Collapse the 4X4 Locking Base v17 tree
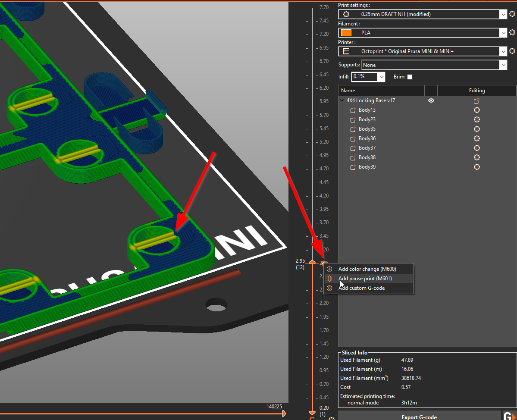This screenshot has height=420, width=517. click(342, 100)
